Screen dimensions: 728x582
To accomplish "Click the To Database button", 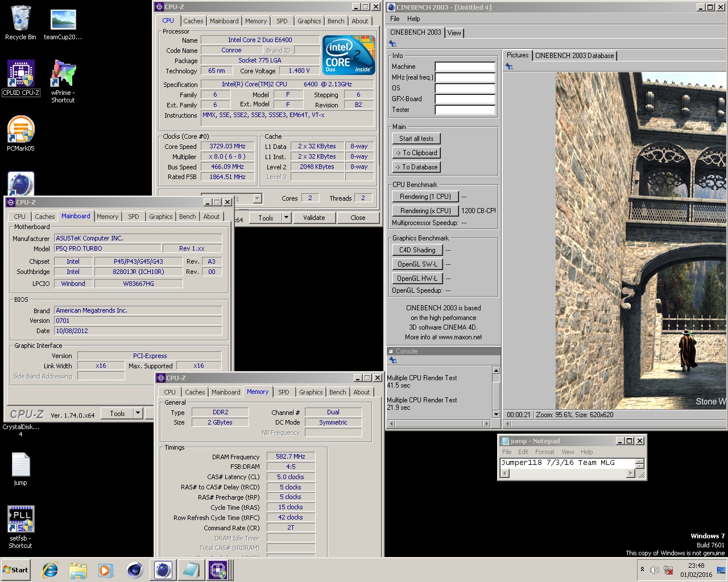I will click(x=416, y=167).
